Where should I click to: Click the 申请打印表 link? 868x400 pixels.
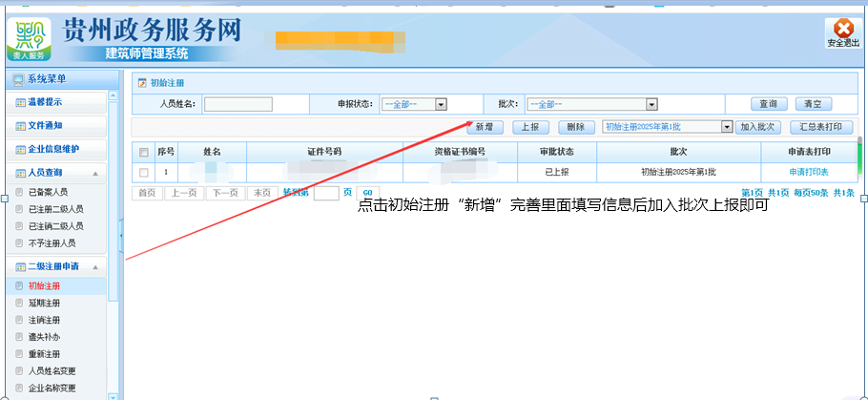click(808, 172)
